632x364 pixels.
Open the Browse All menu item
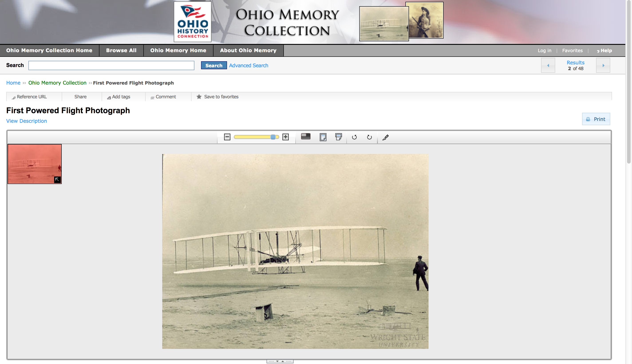point(121,51)
